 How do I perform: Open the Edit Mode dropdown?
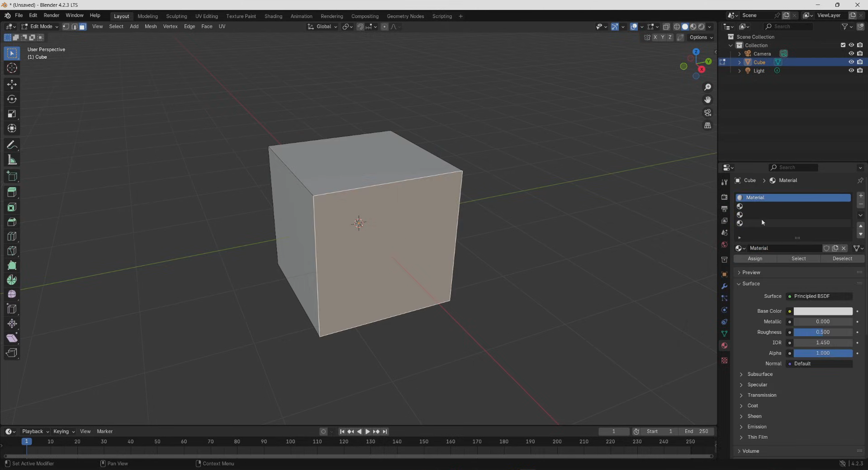point(40,27)
